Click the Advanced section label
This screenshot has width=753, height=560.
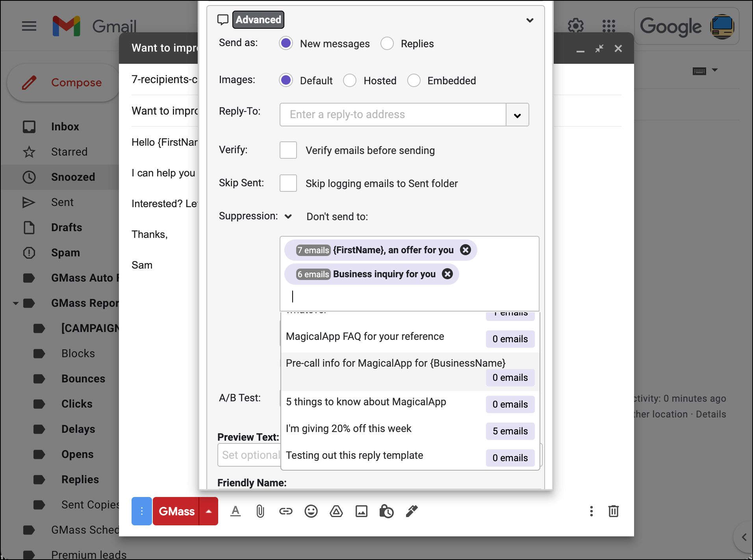click(x=258, y=20)
